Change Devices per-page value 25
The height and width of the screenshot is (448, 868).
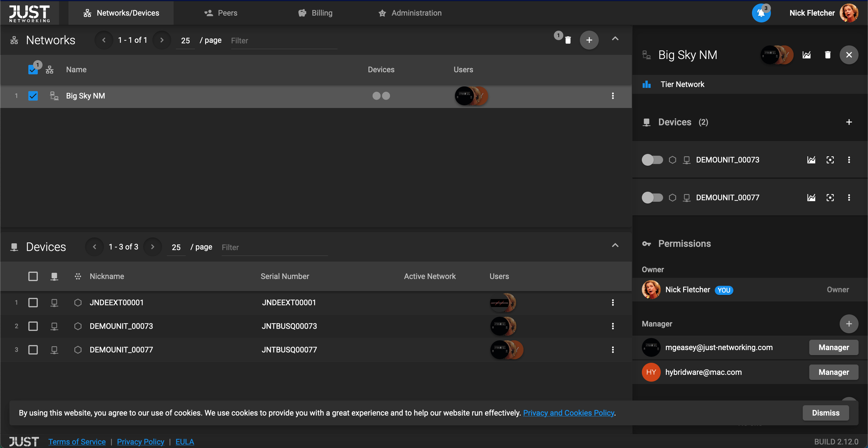(x=176, y=247)
